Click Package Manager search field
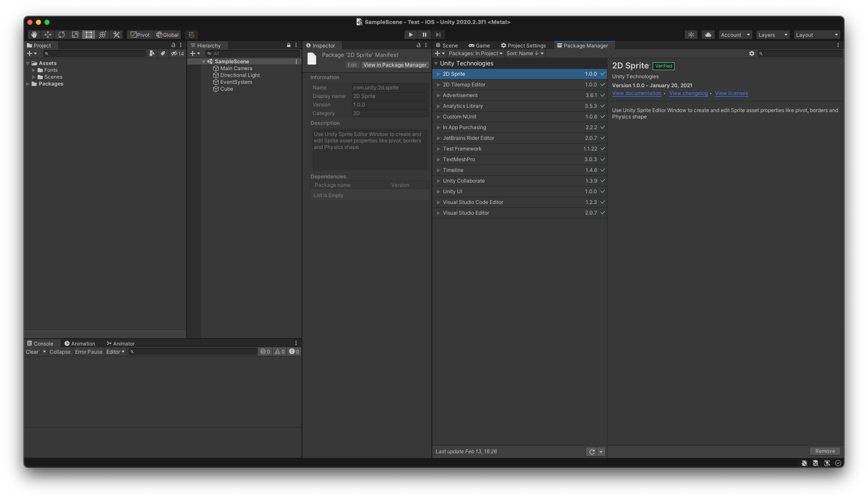 pos(800,53)
